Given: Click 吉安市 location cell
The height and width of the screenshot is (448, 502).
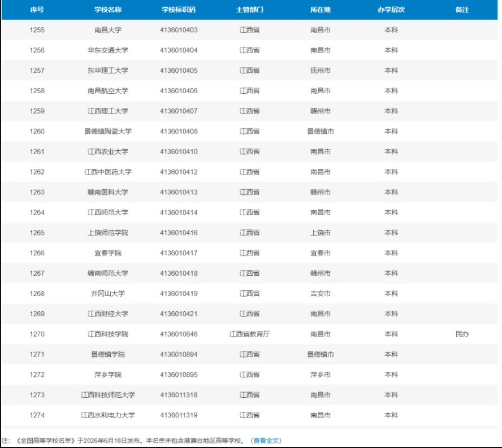Looking at the screenshot, I should (320, 293).
